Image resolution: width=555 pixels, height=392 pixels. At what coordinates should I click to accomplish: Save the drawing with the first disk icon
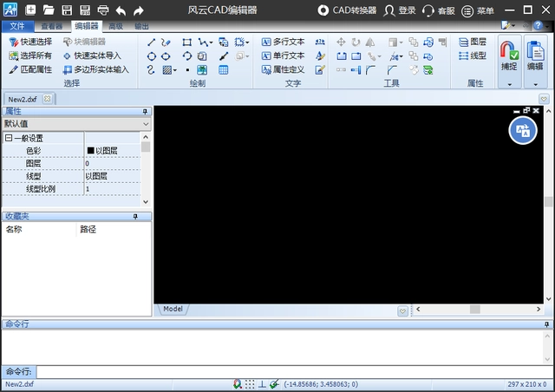click(67, 10)
